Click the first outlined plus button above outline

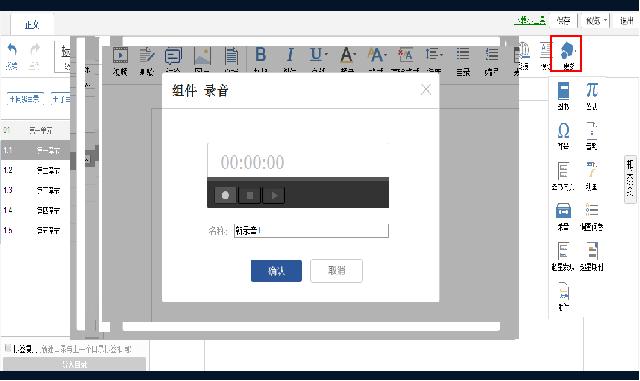(25, 99)
